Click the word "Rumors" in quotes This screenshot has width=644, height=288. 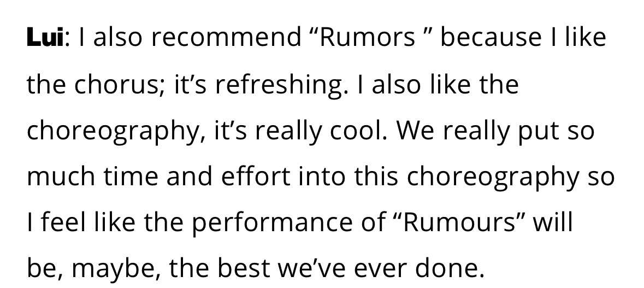point(367,37)
